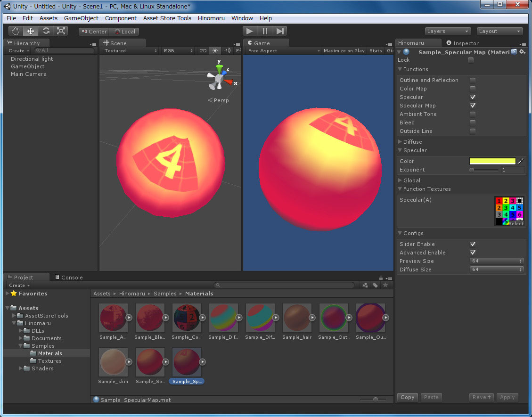The image size is (532, 417).
Task: Toggle scene lighting sun icon
Action: point(215,50)
